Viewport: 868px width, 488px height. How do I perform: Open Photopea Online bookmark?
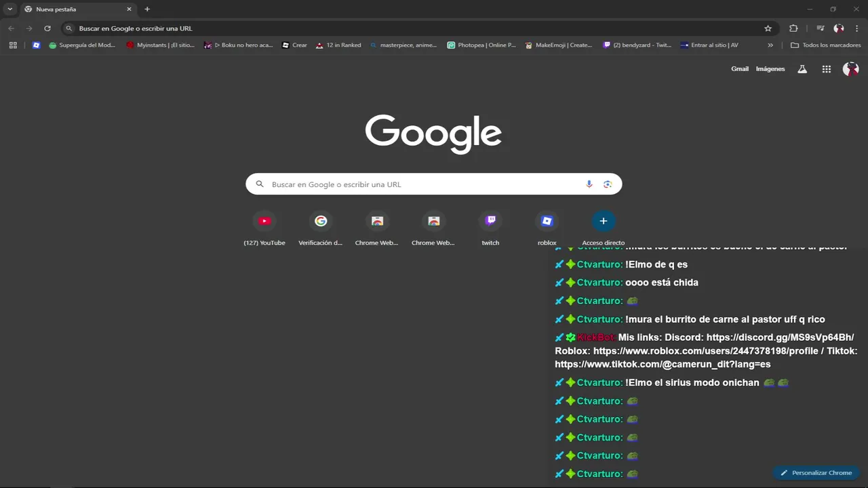point(481,45)
